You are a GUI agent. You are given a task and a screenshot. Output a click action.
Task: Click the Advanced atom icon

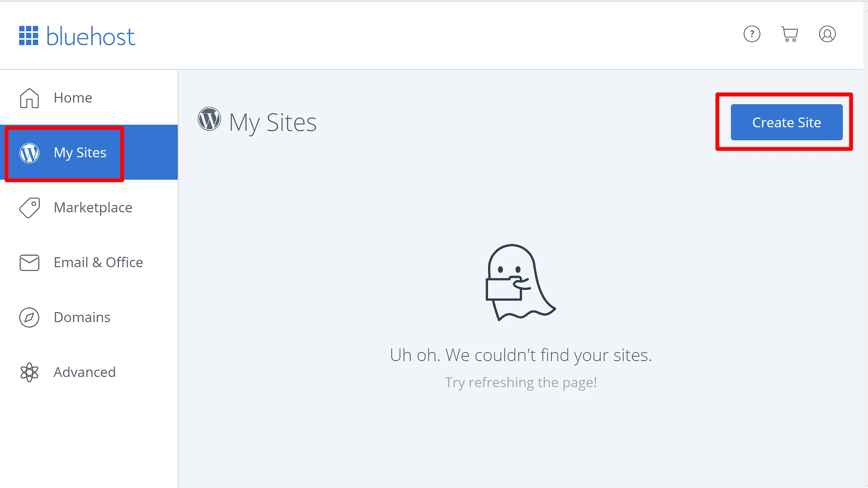tap(29, 372)
